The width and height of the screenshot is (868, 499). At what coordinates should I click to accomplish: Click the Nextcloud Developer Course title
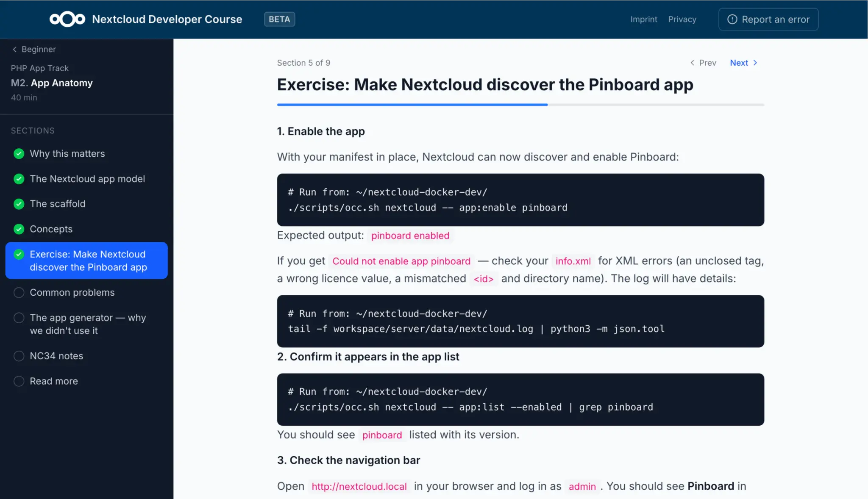[167, 19]
